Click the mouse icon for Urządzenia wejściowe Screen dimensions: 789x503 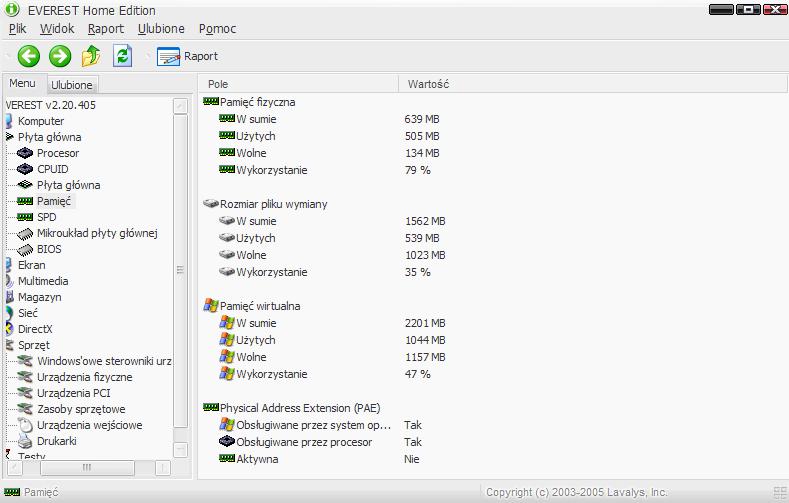coord(25,425)
